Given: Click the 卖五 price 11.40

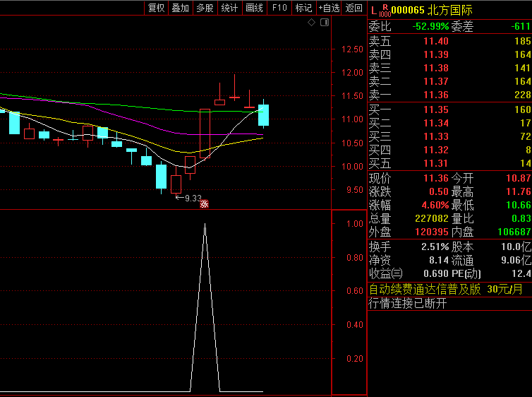Looking at the screenshot, I should click(436, 41).
